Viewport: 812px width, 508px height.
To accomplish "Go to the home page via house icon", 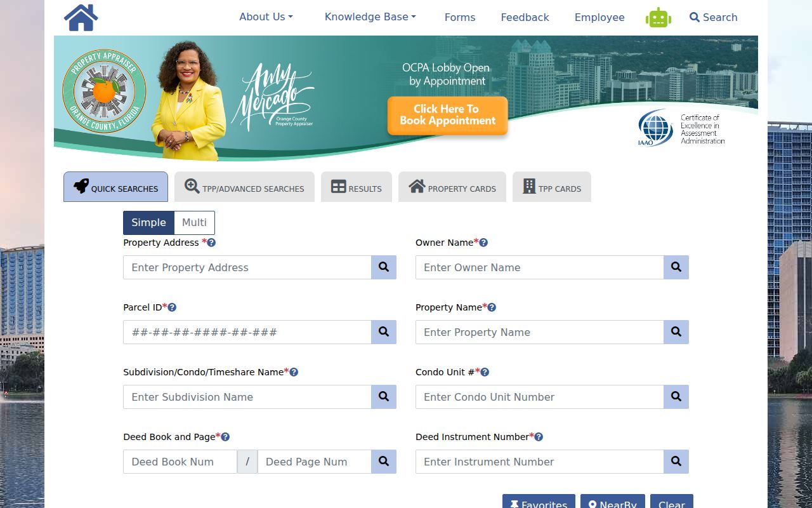I will (x=81, y=18).
